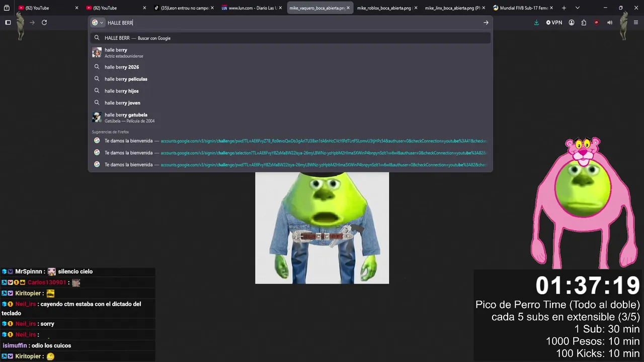Image resolution: width=644 pixels, height=362 pixels.
Task: Click Halle Berry actress thumbnail in suggestions
Action: coord(97,53)
